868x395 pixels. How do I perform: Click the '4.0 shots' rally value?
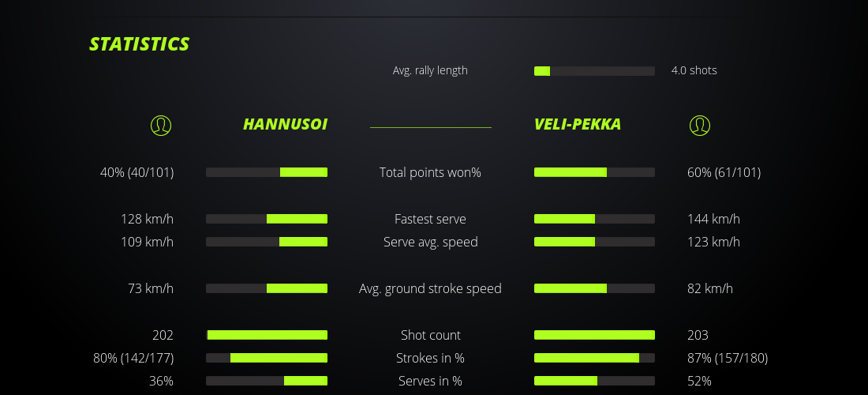click(694, 70)
